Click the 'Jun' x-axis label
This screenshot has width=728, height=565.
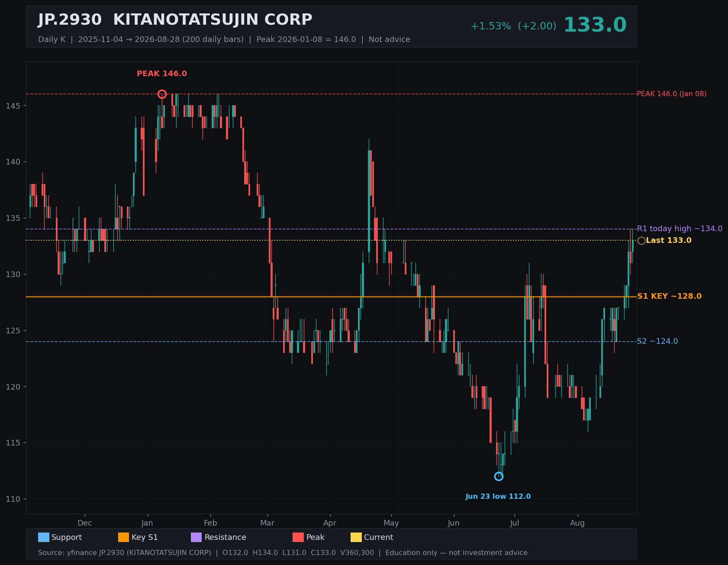tap(454, 523)
